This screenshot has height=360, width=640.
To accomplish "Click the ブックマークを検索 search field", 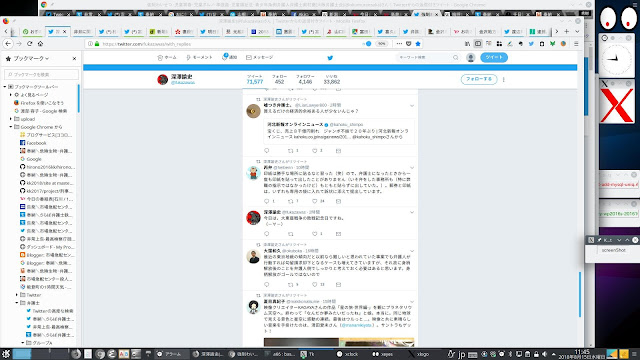I will pos(41,75).
